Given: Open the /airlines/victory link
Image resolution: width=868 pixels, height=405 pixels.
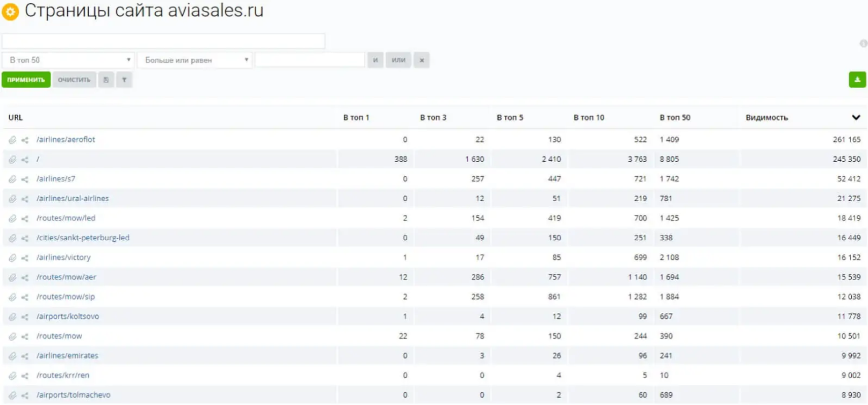Looking at the screenshot, I should point(63,257).
